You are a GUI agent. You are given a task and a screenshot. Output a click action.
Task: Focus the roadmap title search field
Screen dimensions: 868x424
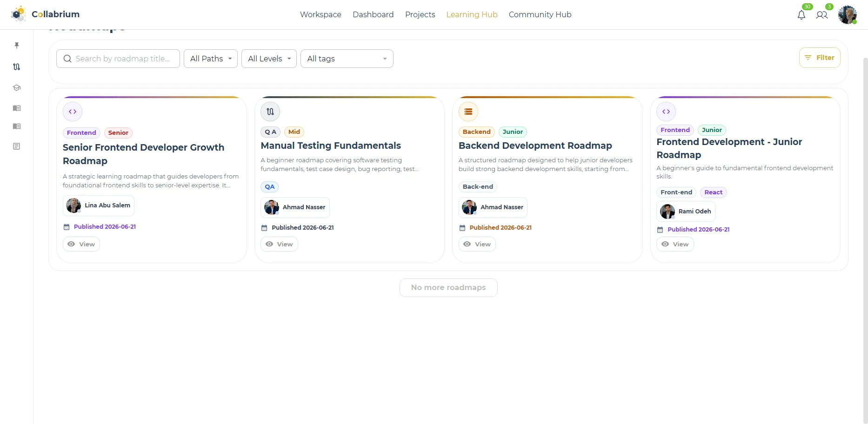118,59
